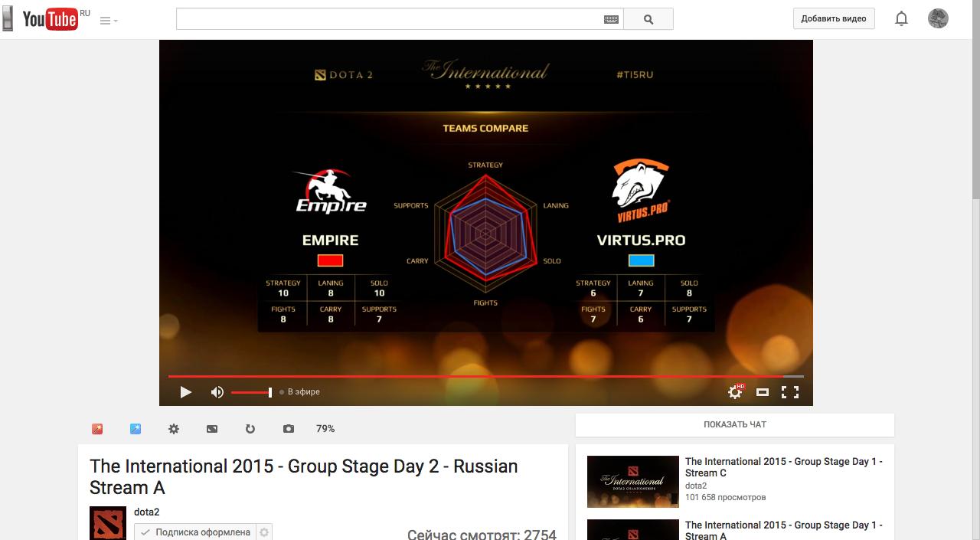Click the search magnifier button
Image resolution: width=980 pixels, height=540 pixels.
[648, 19]
